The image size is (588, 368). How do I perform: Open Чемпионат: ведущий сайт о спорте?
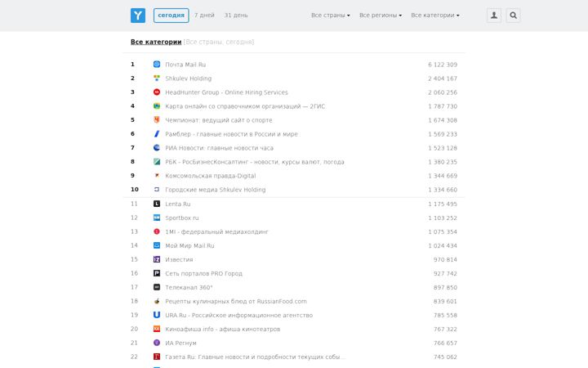click(x=219, y=120)
